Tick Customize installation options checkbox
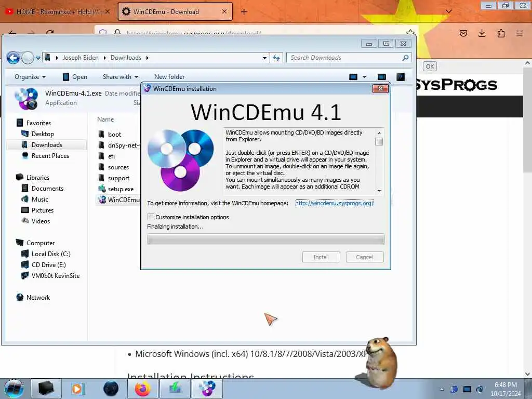Image resolution: width=532 pixels, height=399 pixels. [151, 217]
